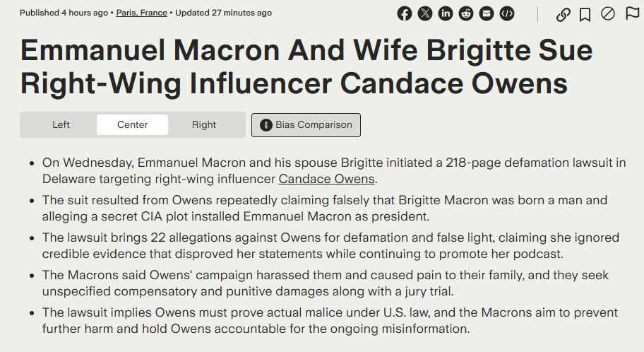
Task: Bookmark this article
Action: coord(585,15)
